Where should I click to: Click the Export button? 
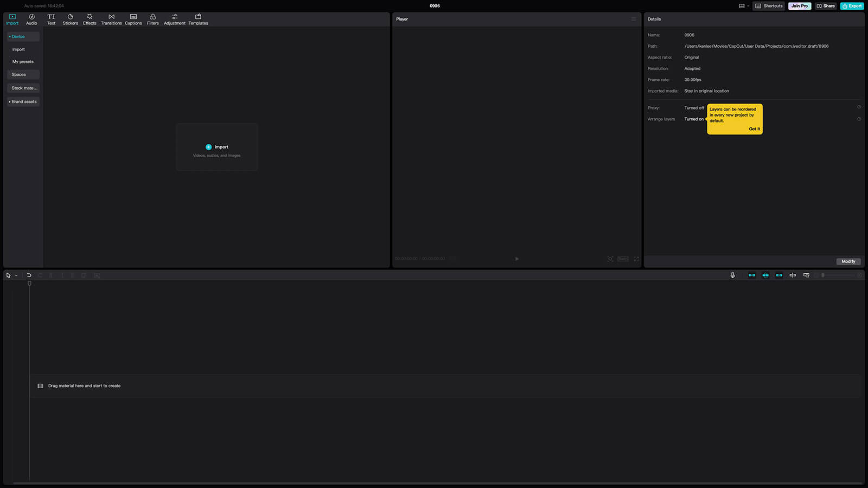click(852, 6)
